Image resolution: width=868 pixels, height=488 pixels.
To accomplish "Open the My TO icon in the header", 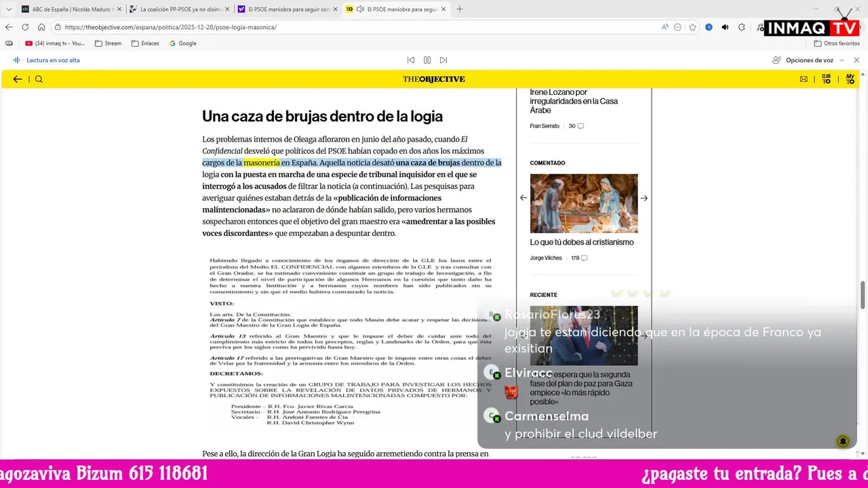I will 850,79.
